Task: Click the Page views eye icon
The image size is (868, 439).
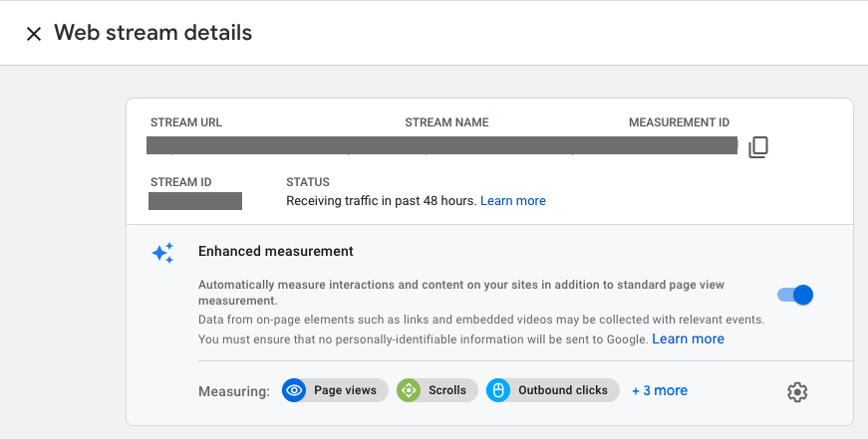Action: pos(294,390)
